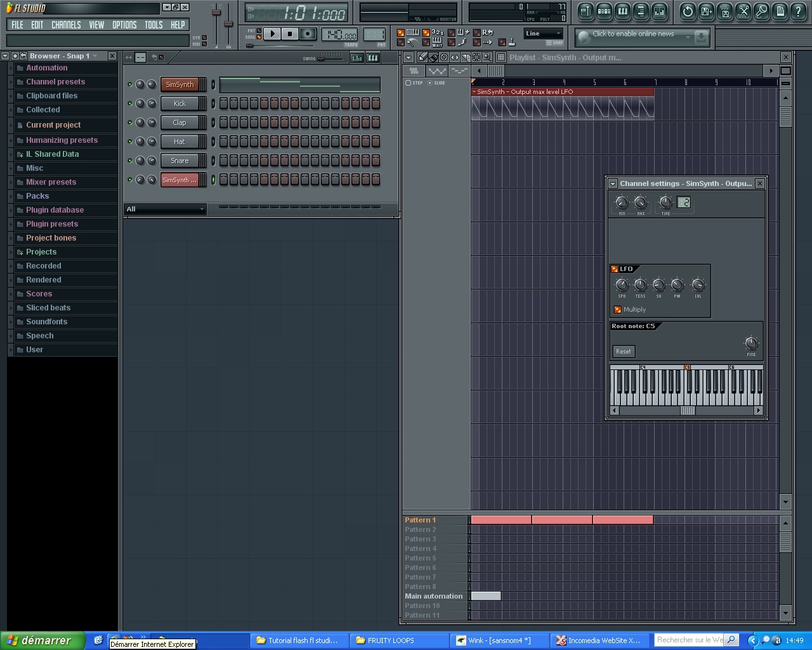
Task: Click the LFO SPD knob
Action: coord(622,285)
